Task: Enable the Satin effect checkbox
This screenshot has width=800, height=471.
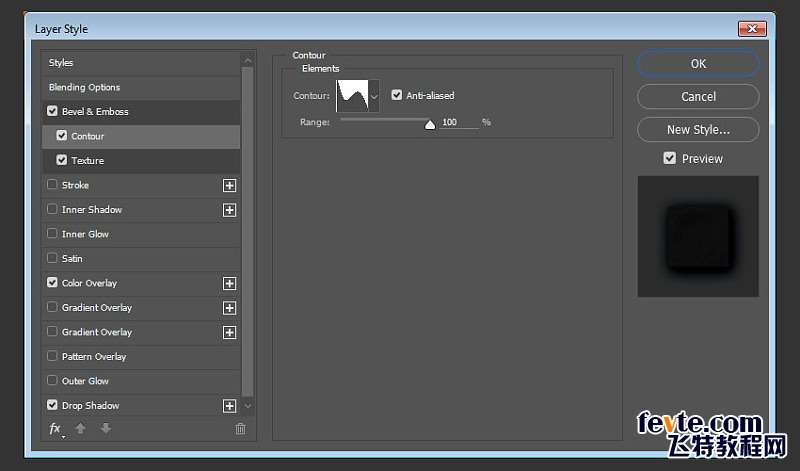Action: click(x=52, y=258)
